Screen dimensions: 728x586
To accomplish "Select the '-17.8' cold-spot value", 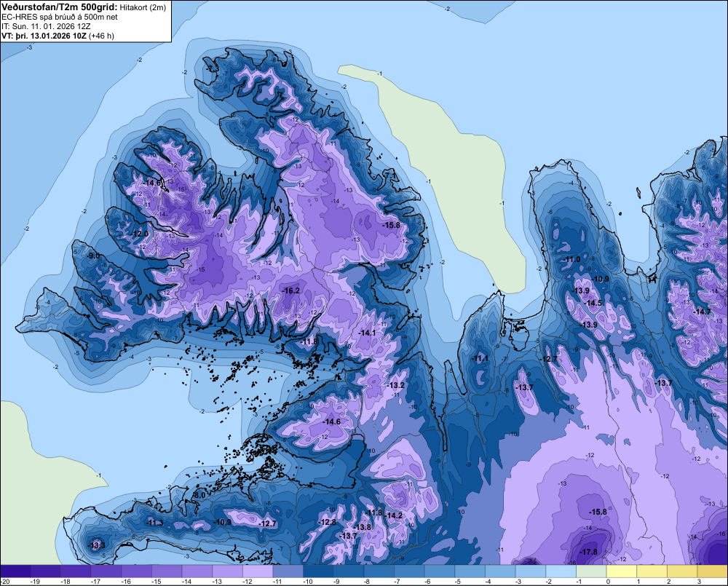I will coord(589,552).
